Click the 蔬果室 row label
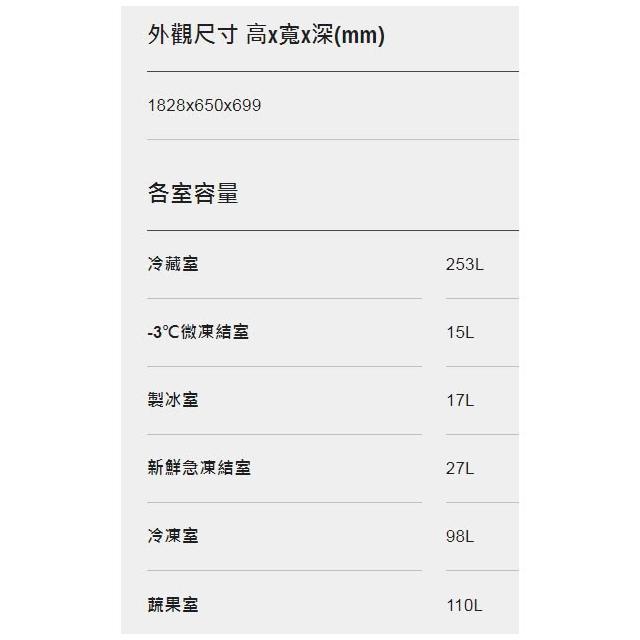Screen dimensions: 640x640 point(172,604)
